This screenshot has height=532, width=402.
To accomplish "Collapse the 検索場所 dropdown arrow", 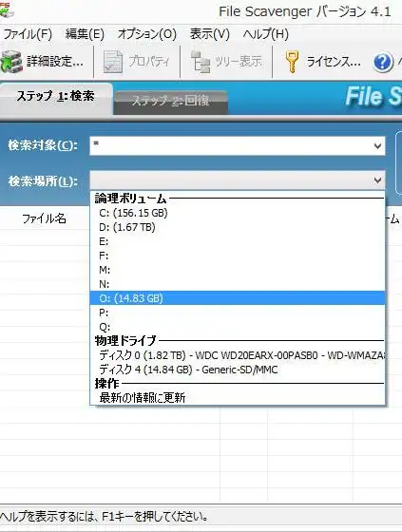I will (377, 180).
